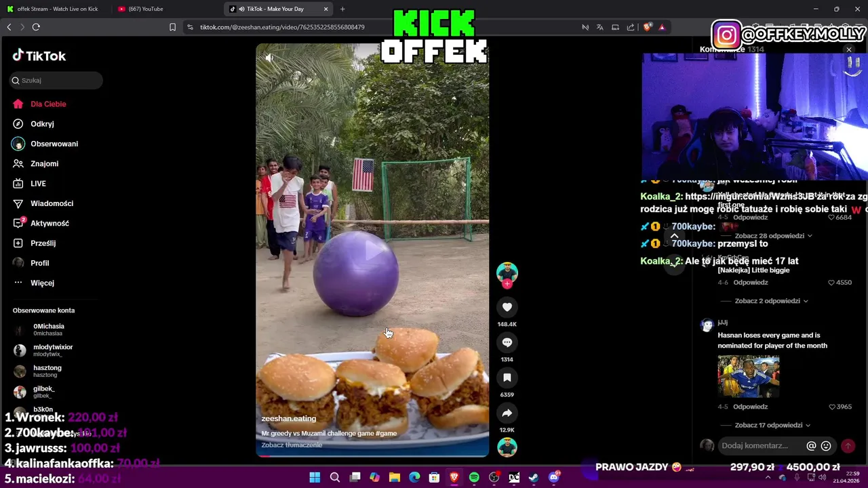Click the TikTok logo in the sidebar
The width and height of the screenshot is (868, 488).
(39, 56)
